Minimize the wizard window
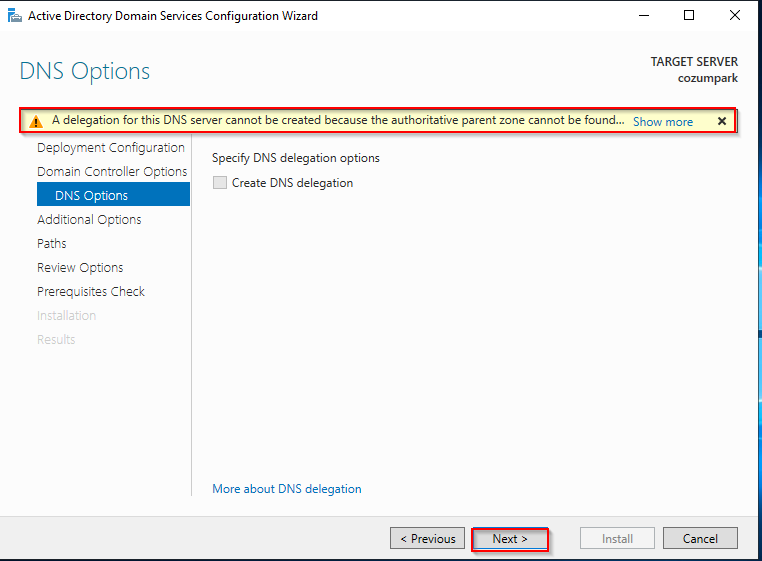 644,16
